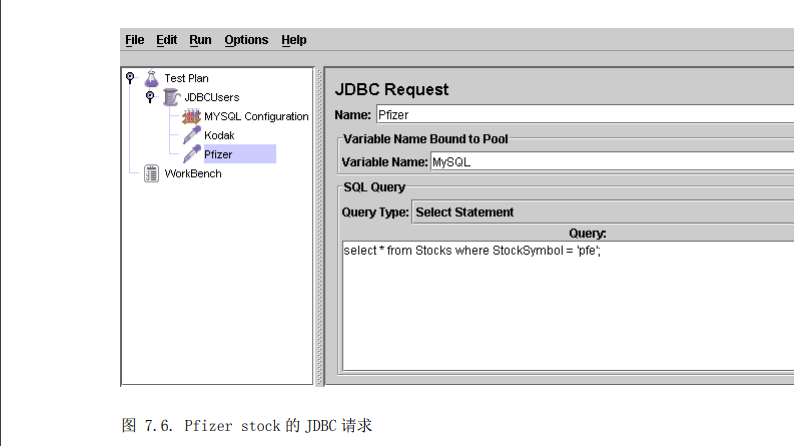
Task: Click the JDBC Request panel heading
Action: tap(391, 90)
